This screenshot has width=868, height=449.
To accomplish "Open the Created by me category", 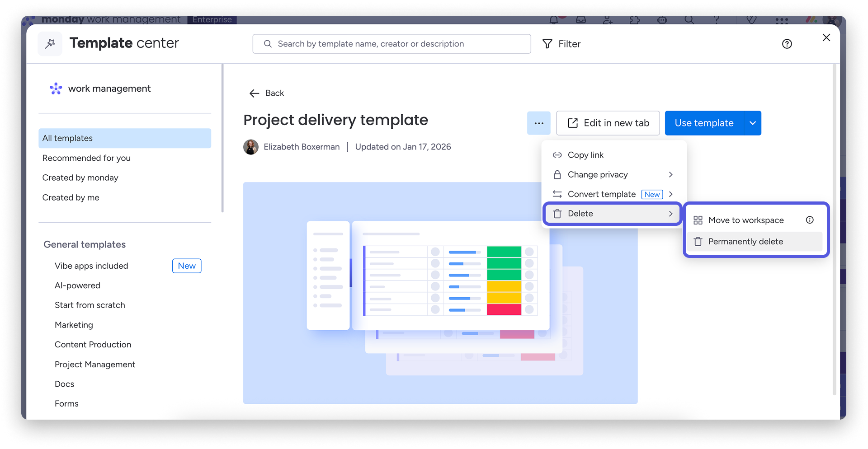I will point(71,197).
